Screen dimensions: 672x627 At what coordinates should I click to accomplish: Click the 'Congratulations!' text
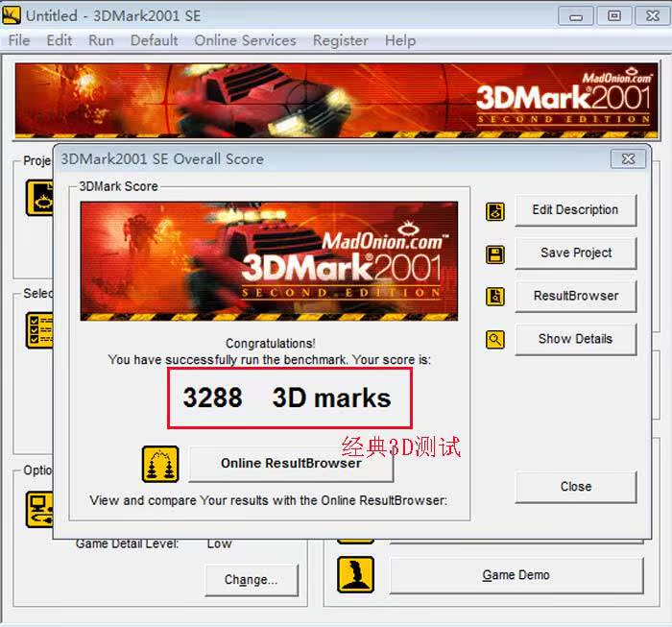click(271, 344)
